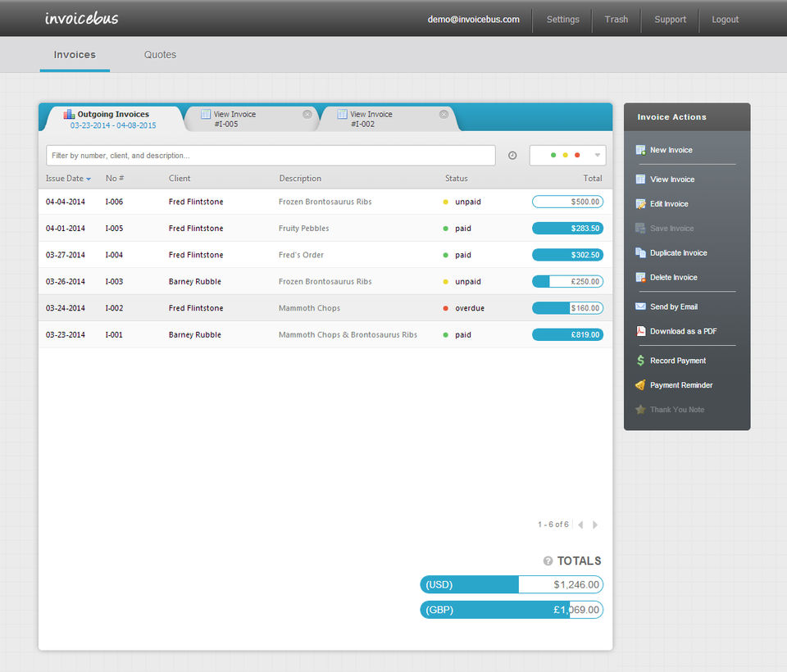
Task: Click Barney Rubble in I-001 row
Action: pyautogui.click(x=195, y=334)
